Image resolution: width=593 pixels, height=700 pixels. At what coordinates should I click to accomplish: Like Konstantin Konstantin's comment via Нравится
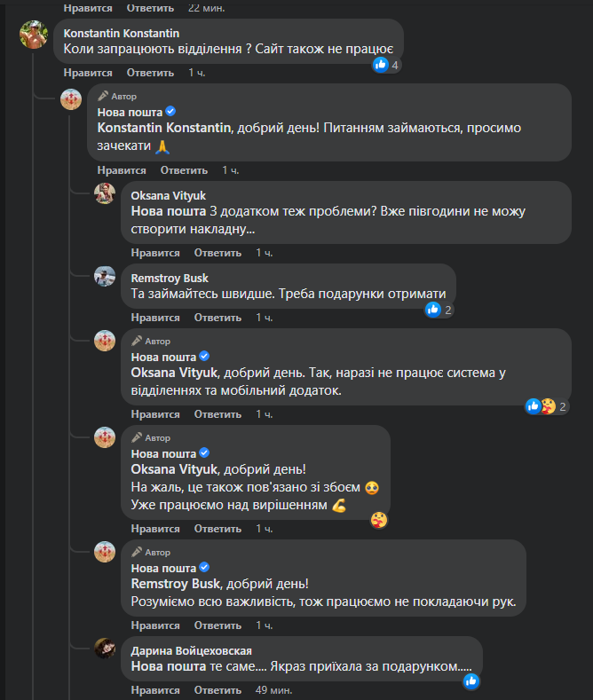pyautogui.click(x=88, y=73)
